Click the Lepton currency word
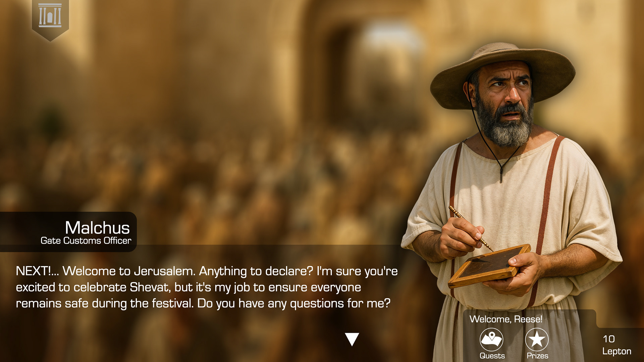The height and width of the screenshot is (362, 644). (x=616, y=351)
